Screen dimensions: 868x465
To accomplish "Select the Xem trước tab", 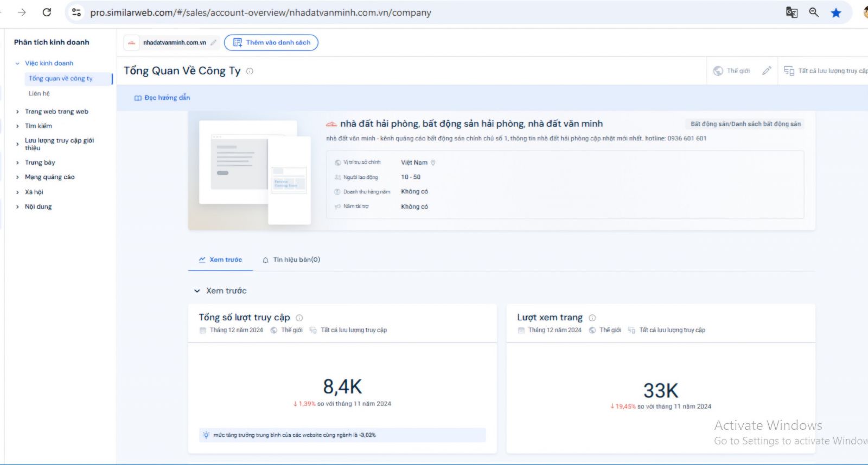I will click(x=220, y=260).
